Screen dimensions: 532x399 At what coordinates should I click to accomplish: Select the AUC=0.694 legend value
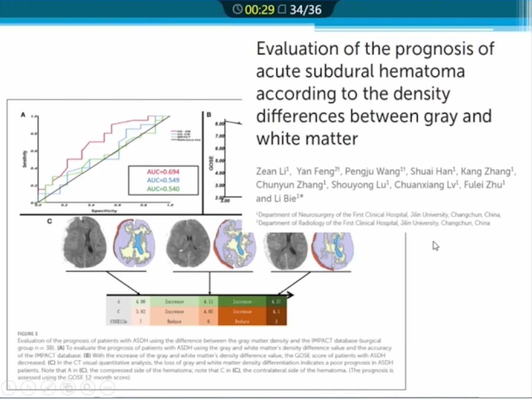point(163,172)
